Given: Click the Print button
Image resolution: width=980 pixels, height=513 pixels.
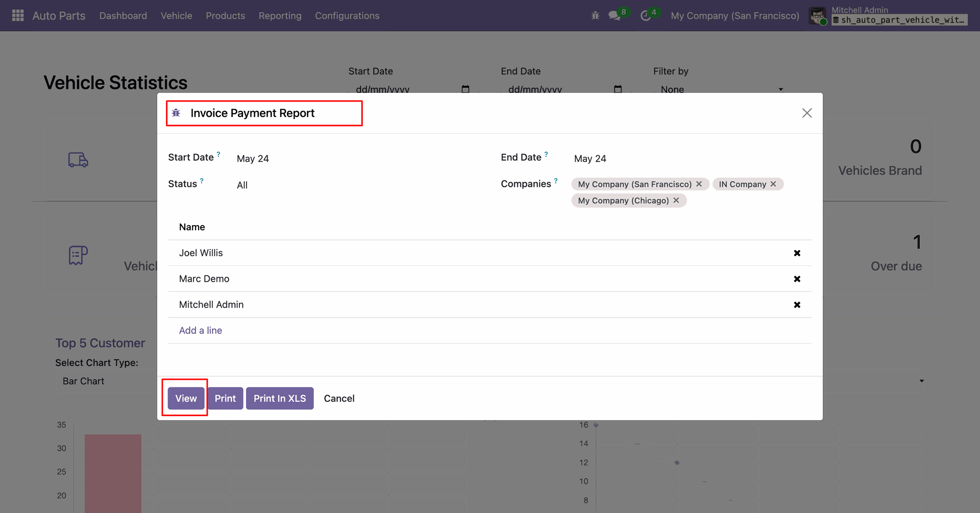Looking at the screenshot, I should (225, 398).
